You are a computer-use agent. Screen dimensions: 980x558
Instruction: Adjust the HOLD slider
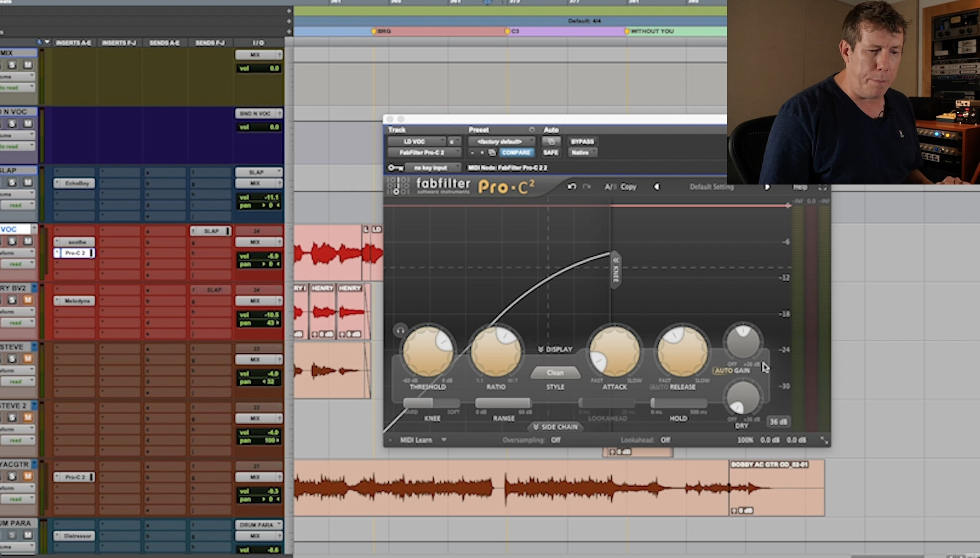click(x=678, y=403)
